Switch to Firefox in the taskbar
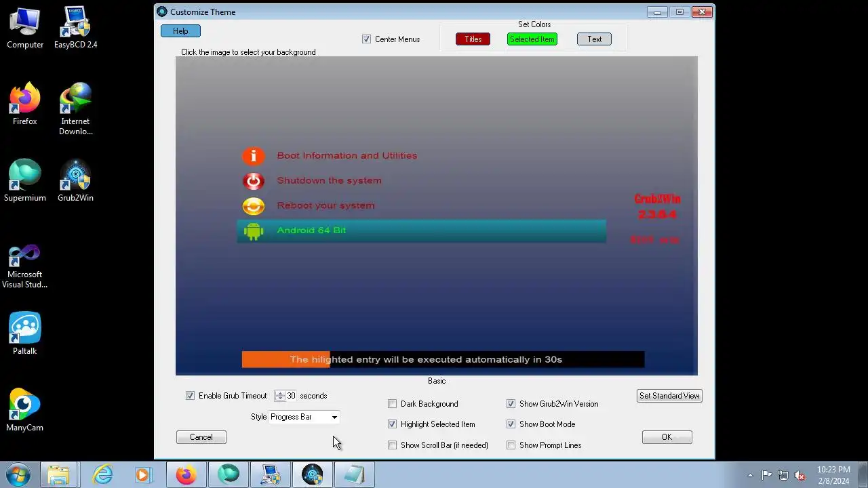This screenshot has width=868, height=488. 185,474
